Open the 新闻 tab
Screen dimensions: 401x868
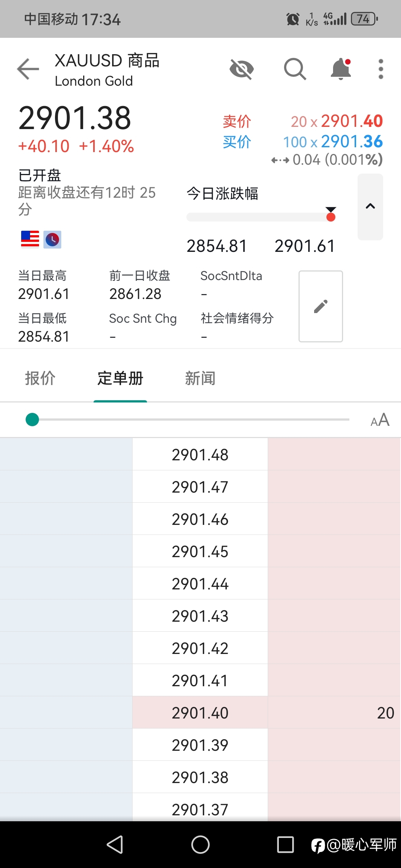click(200, 378)
